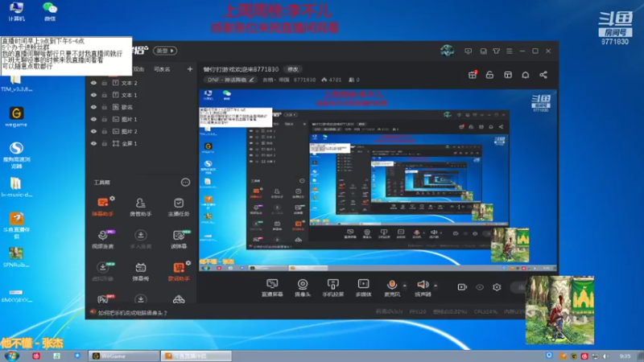This screenshot has height=362, width=644.
Task: Select the 文本 1 source row
Action: (x=142, y=95)
